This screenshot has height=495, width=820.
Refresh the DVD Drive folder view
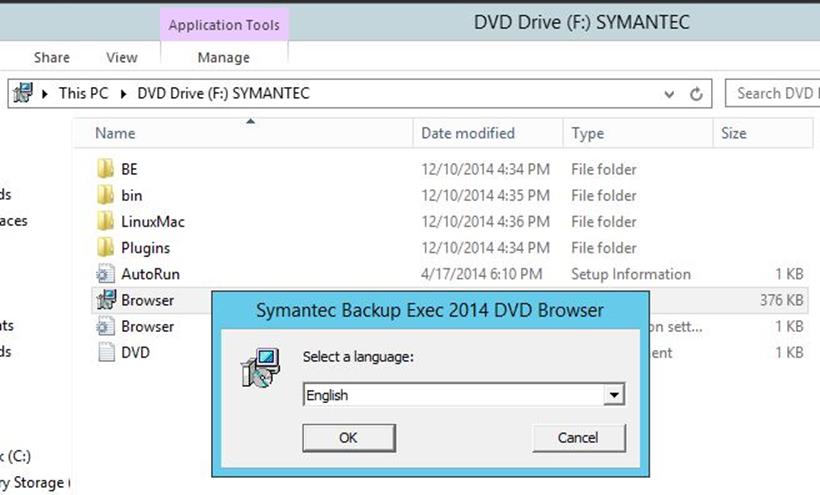coord(696,94)
